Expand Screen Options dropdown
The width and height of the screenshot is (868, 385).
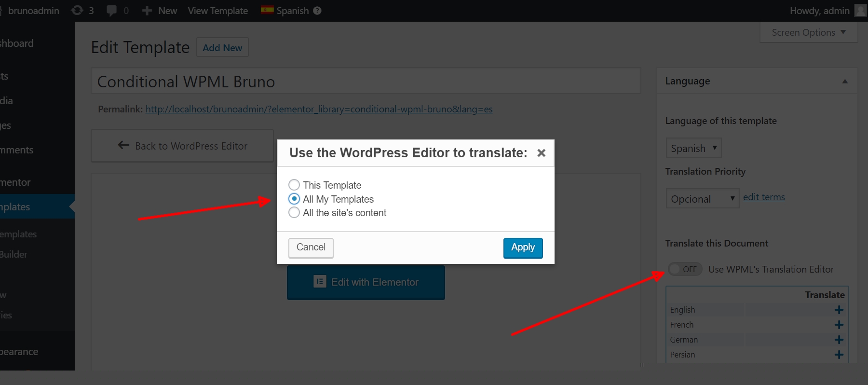(x=809, y=32)
